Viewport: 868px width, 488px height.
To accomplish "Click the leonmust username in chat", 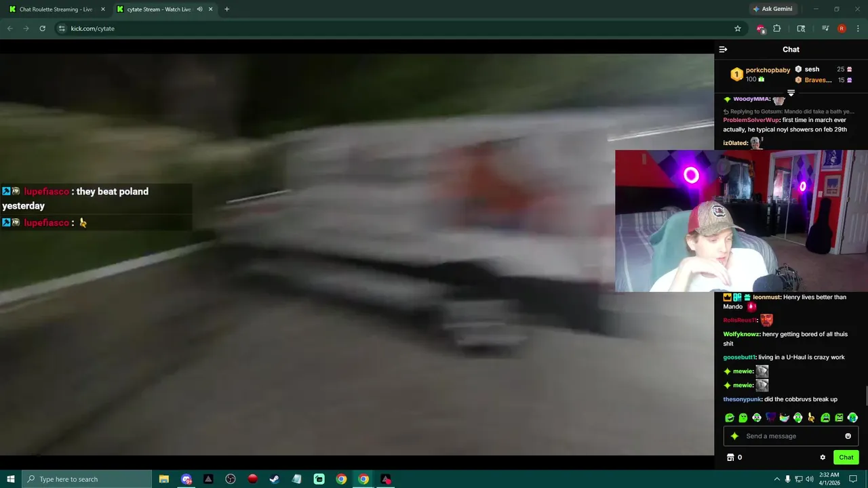I will pyautogui.click(x=766, y=297).
